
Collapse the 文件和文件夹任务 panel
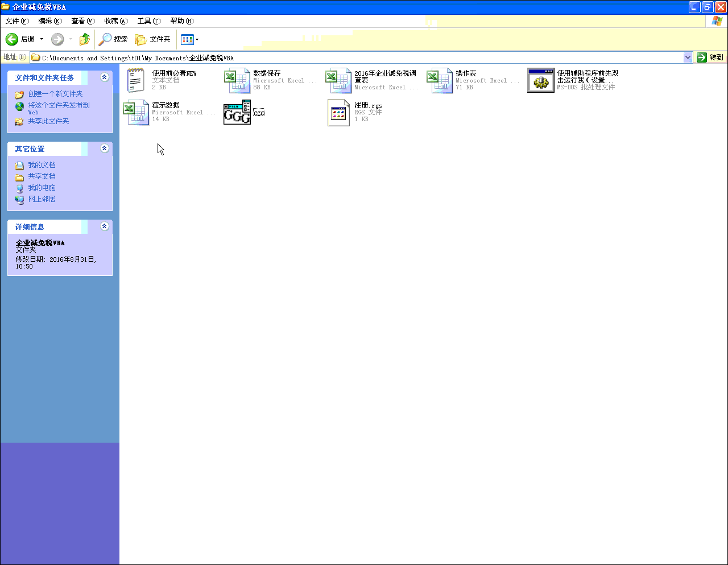click(x=104, y=77)
